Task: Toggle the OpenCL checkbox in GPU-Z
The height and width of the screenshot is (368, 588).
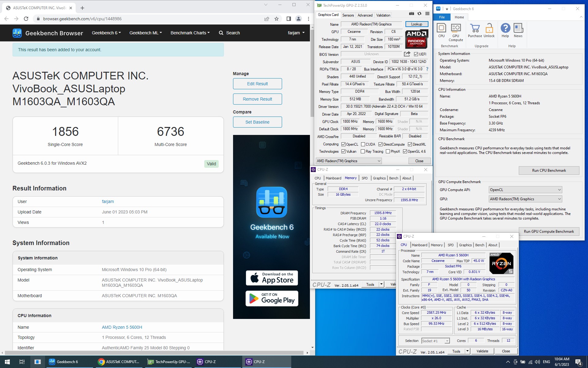Action: (344, 144)
